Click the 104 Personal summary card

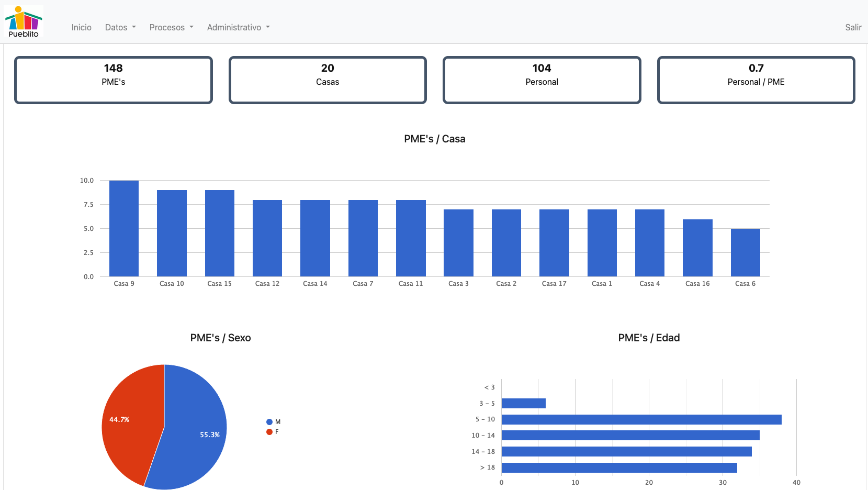point(542,80)
